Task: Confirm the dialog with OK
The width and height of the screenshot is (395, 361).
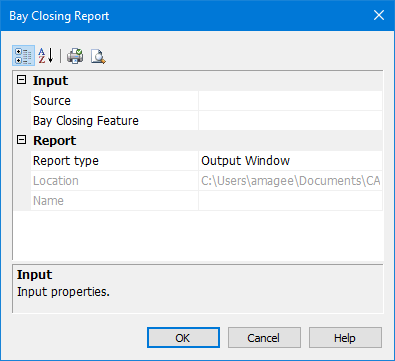Action: [x=183, y=338]
